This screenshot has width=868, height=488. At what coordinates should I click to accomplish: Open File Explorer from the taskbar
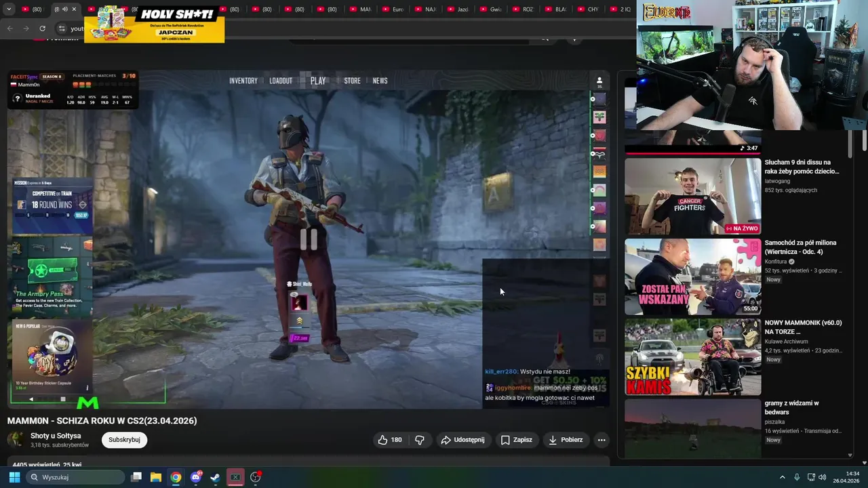tap(156, 477)
